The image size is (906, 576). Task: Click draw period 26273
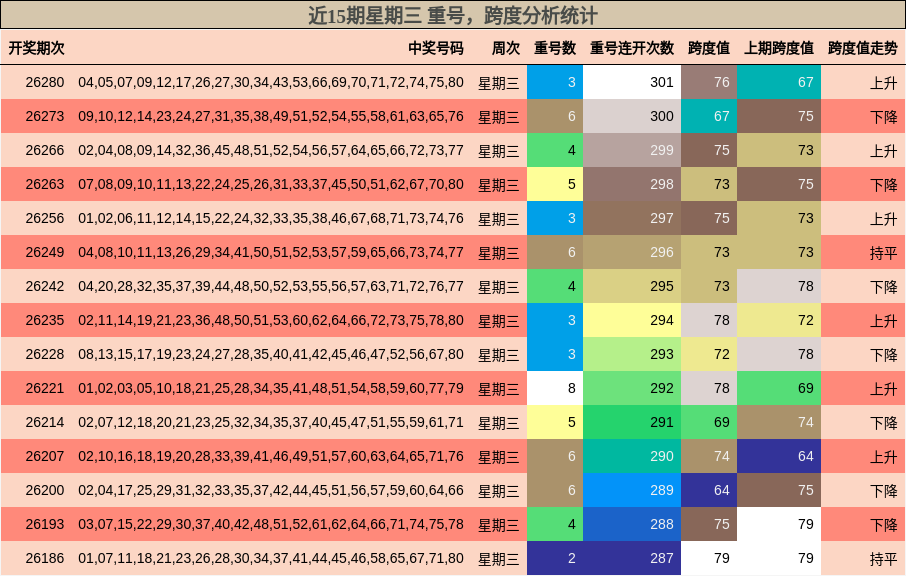pyautogui.click(x=44, y=116)
